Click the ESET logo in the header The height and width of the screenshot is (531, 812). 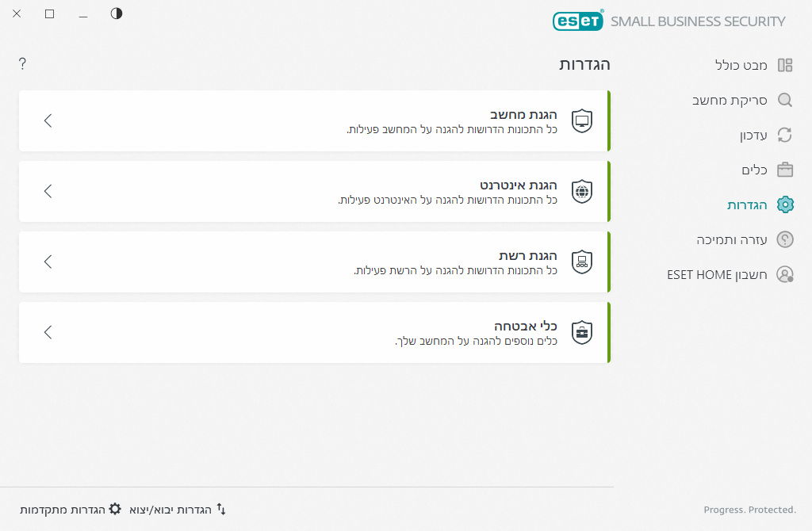click(x=578, y=21)
